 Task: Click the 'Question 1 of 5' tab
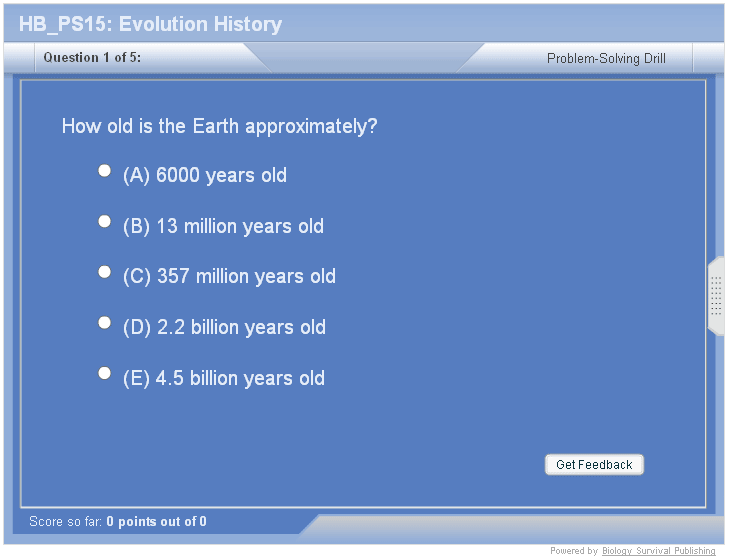point(92,58)
